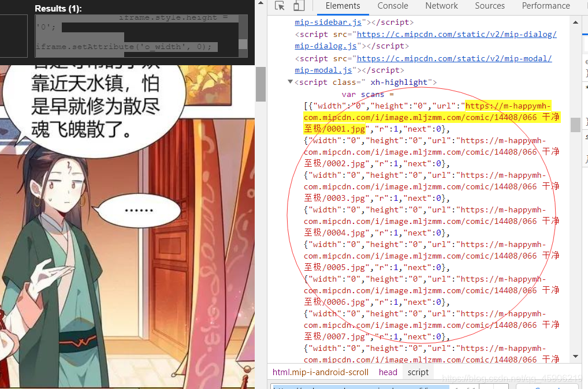Open the mip-sidebar.js link
Image resolution: width=588 pixels, height=389 pixels.
pyautogui.click(x=328, y=22)
